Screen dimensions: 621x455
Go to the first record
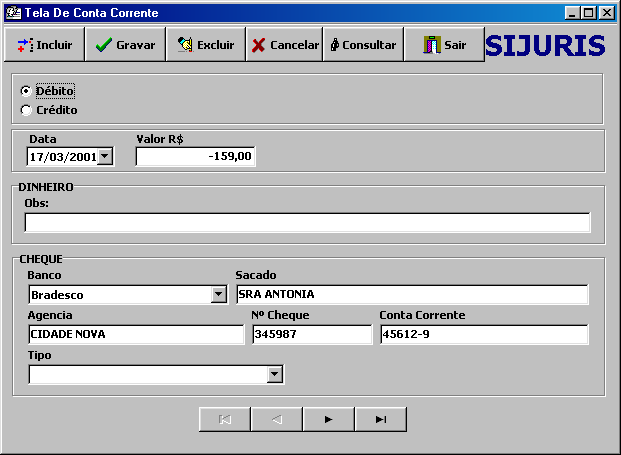click(225, 419)
